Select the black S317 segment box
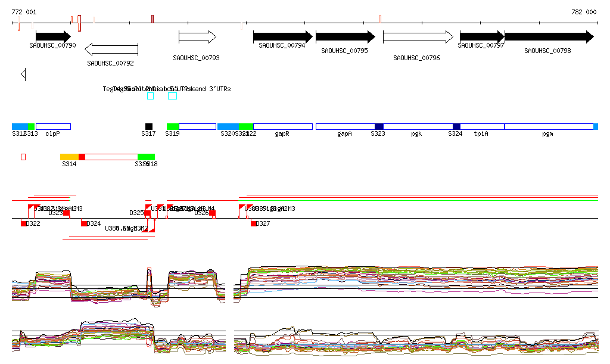Image resolution: width=610 pixels, height=364 pixels. (x=149, y=127)
